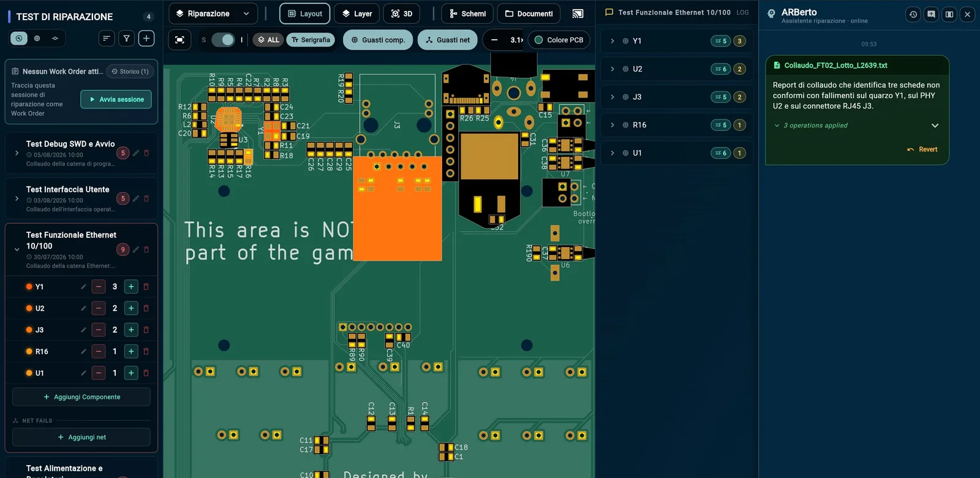Toggle Guasti net overlay
Screen dimensions: 980x478
pos(448,40)
